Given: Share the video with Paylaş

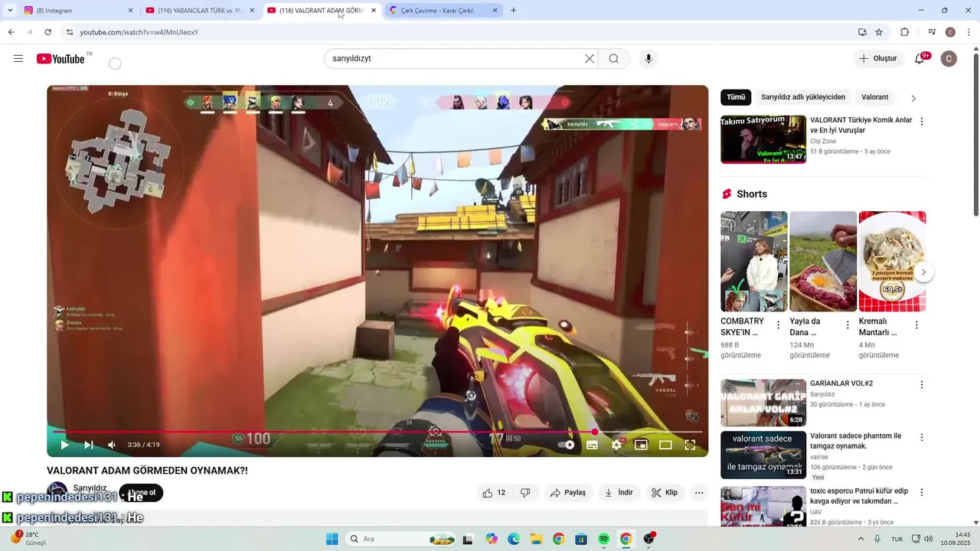Looking at the screenshot, I should coord(568,493).
